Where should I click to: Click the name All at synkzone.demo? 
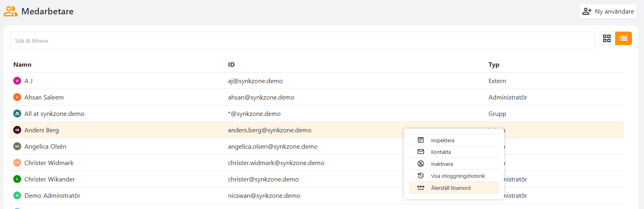point(54,113)
